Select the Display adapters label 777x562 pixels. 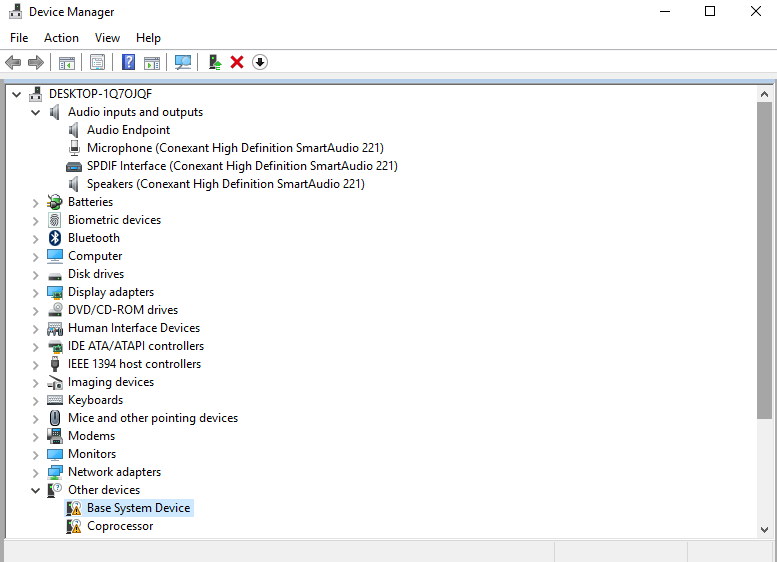(111, 292)
